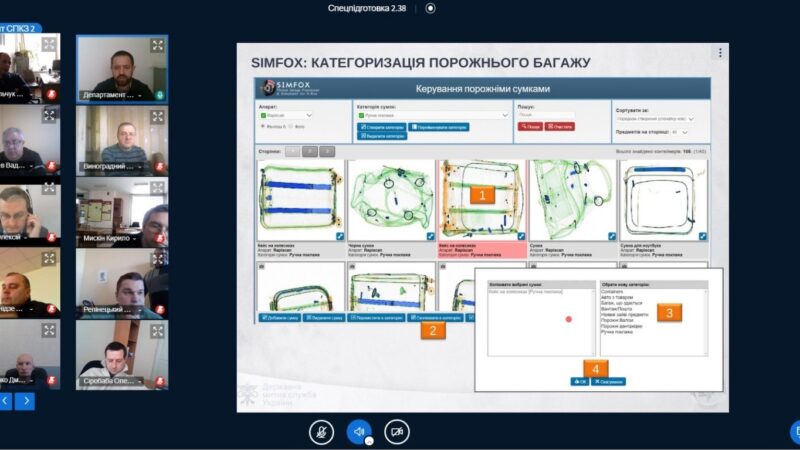Screen dimensions: 800x450
Task: Click the speaker audio button in the bottom bar
Action: 359,432
